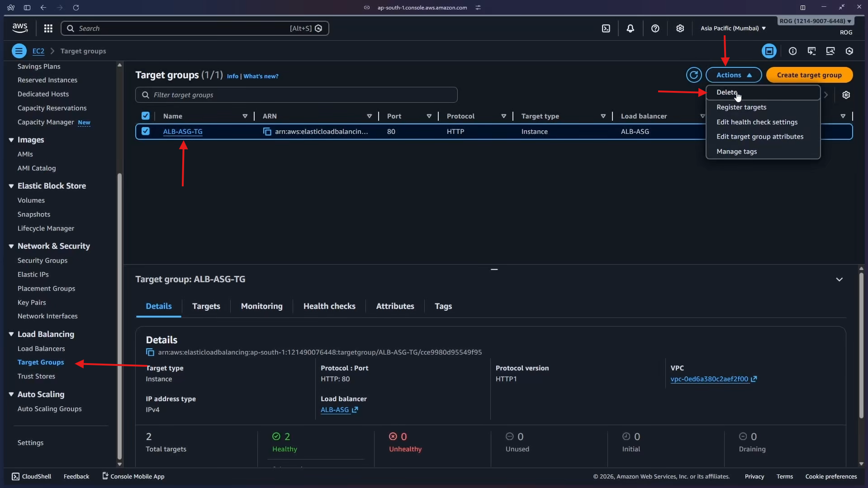
Task: Collapse the Load Balancing sidebar section
Action: tap(11, 334)
